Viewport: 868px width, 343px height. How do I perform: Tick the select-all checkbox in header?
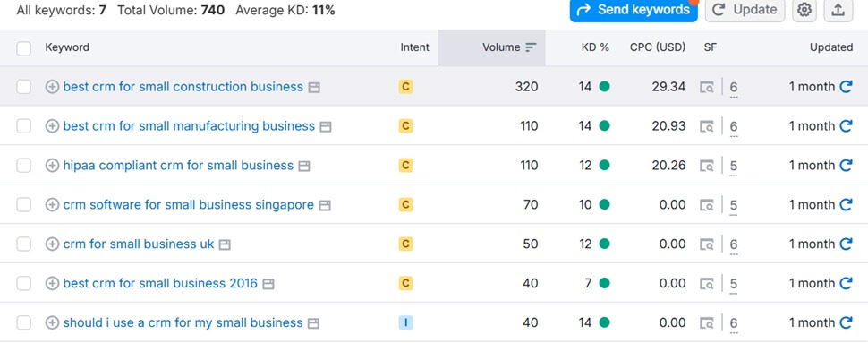point(24,48)
